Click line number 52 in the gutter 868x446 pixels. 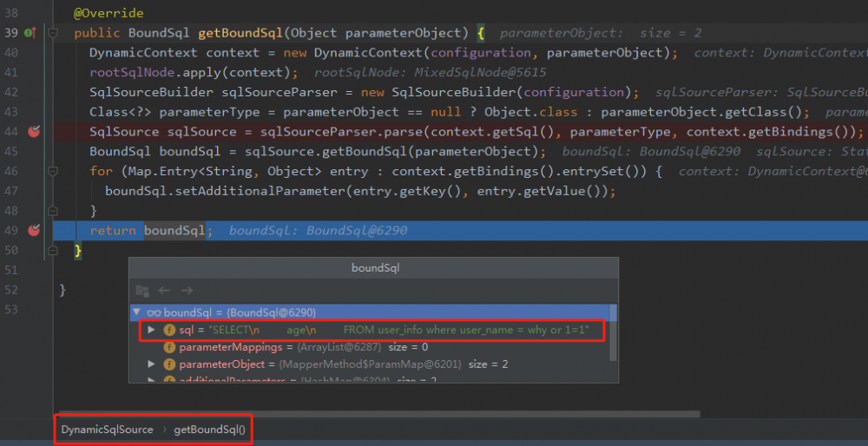(x=11, y=290)
